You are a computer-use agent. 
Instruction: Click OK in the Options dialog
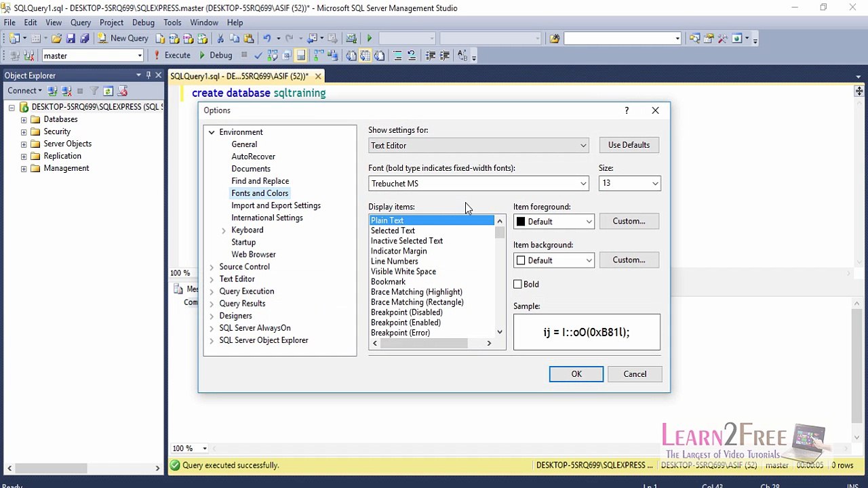coord(576,374)
